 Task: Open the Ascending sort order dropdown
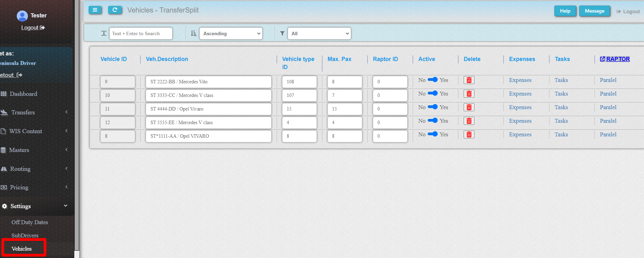(231, 33)
